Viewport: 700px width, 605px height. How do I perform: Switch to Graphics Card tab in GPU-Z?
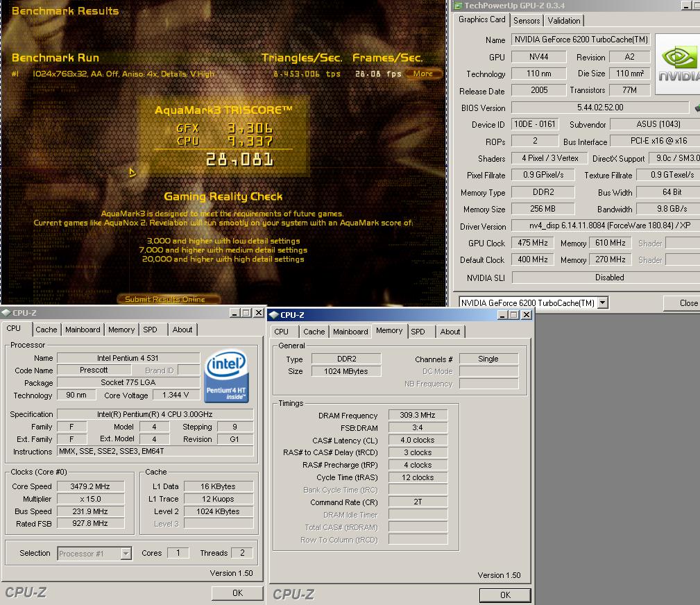click(481, 19)
